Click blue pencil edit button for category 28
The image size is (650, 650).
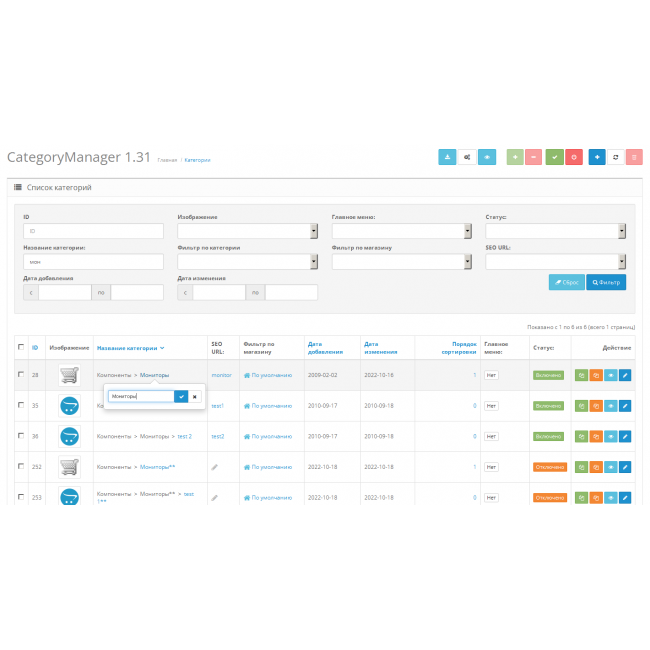point(625,375)
